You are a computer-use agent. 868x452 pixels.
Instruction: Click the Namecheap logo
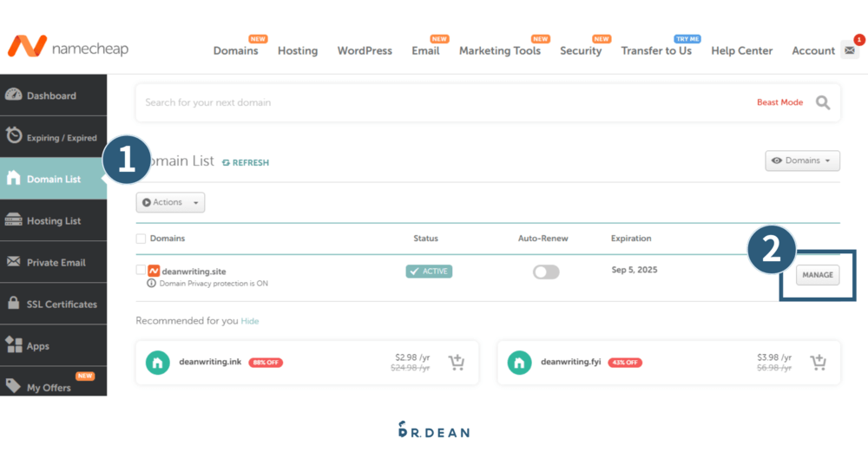pyautogui.click(x=68, y=47)
